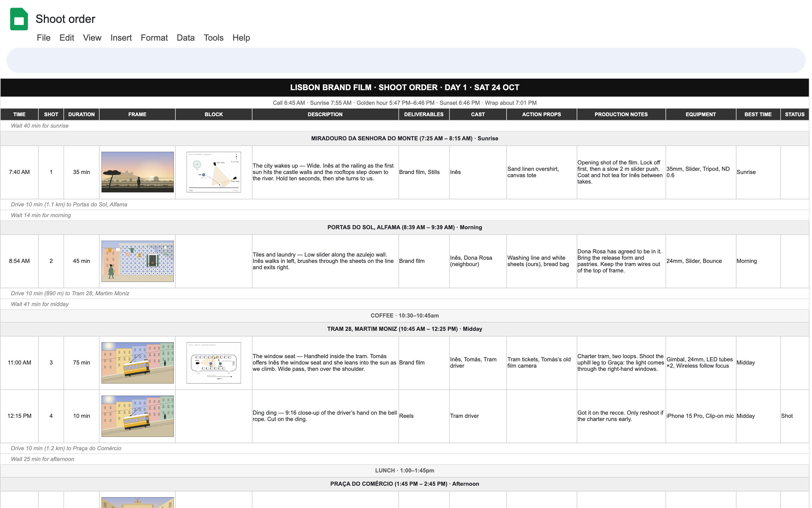The width and height of the screenshot is (812, 508).
Task: Select the BEST TIME column header
Action: pyautogui.click(x=758, y=114)
